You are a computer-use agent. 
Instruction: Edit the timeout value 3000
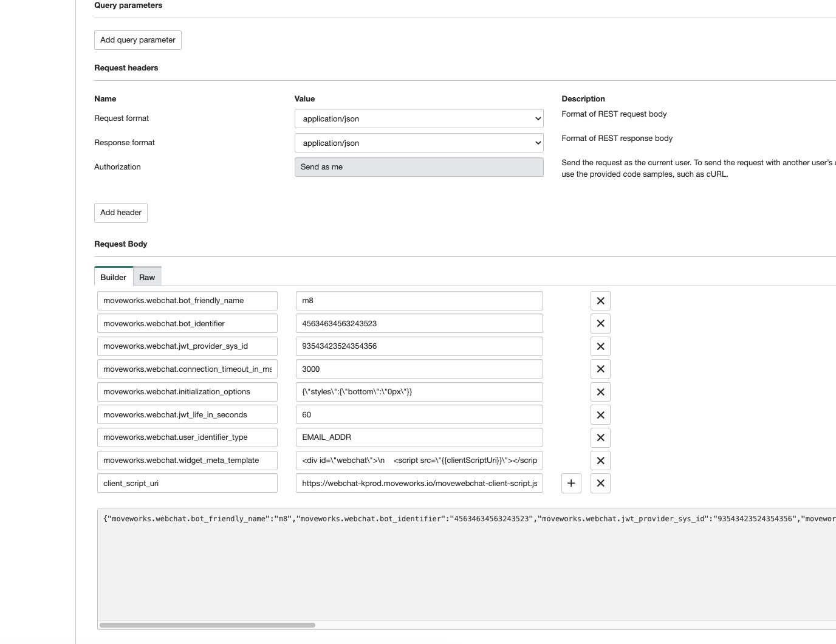pos(419,369)
